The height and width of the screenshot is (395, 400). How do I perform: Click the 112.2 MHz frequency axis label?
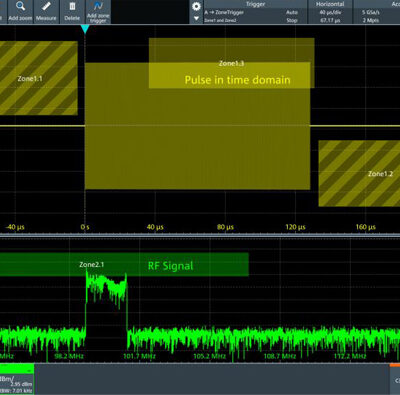pos(350,356)
